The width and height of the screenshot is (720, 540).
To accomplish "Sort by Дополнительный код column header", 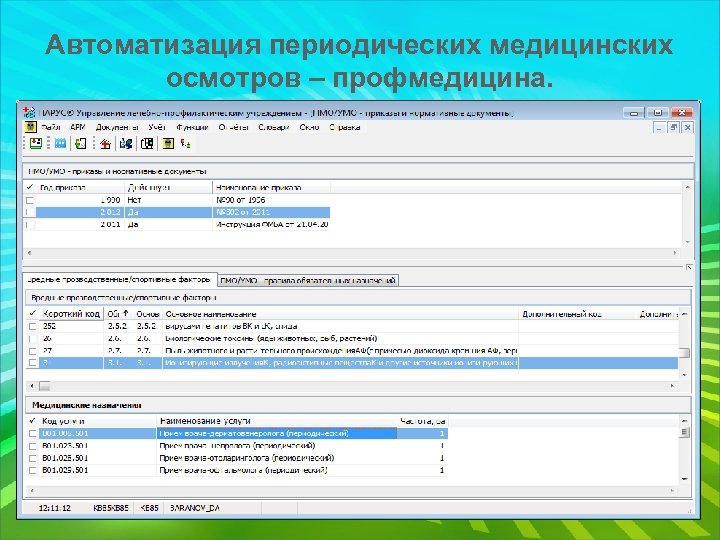I will point(577,314).
